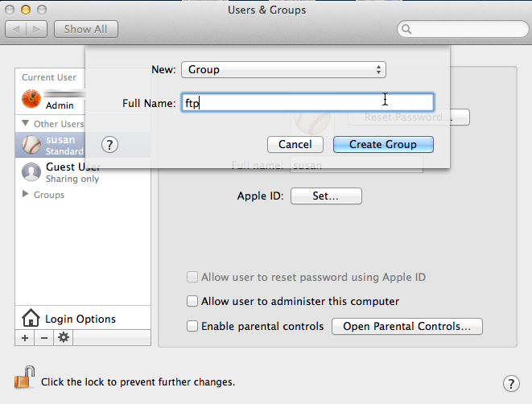Image resolution: width=532 pixels, height=404 pixels.
Task: Expand the Groups disclosure triangle
Action: point(26,195)
